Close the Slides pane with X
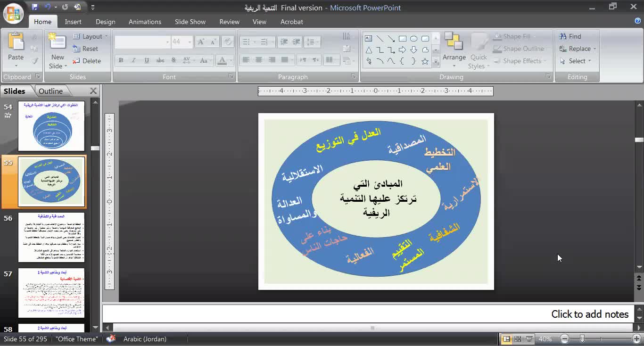Image resolution: width=644 pixels, height=346 pixels. [x=93, y=91]
